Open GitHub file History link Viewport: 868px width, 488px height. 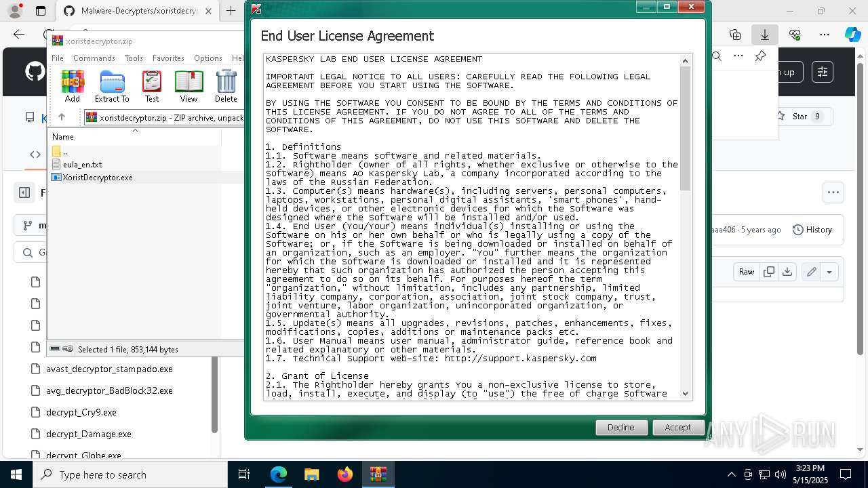(812, 230)
